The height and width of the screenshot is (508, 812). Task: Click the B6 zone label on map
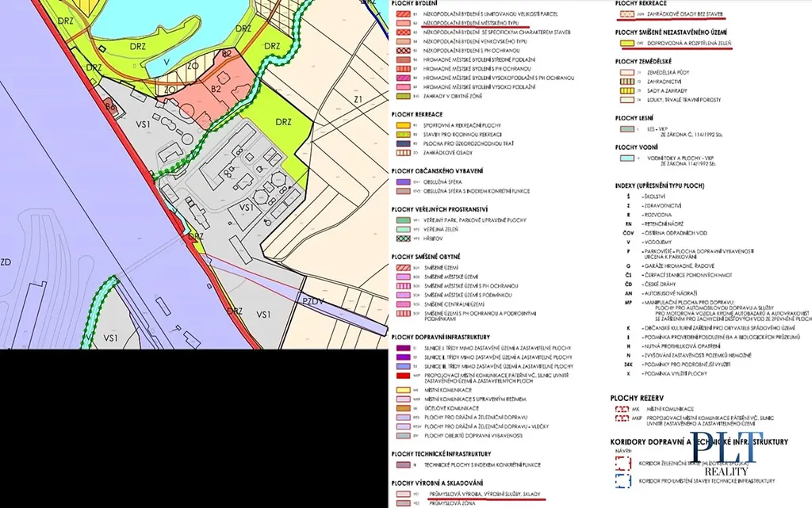pyautogui.click(x=111, y=105)
